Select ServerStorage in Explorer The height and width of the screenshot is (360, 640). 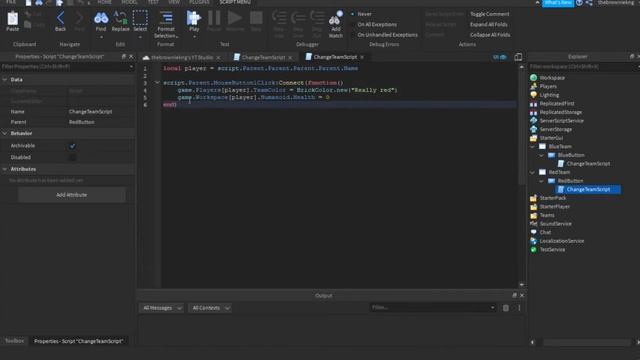(x=556, y=129)
